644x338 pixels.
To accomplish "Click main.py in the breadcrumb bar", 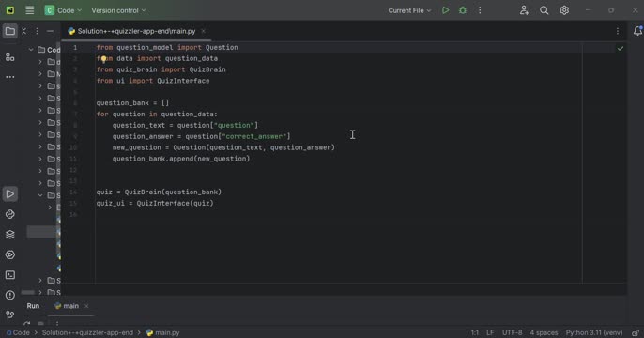I will pos(163,332).
